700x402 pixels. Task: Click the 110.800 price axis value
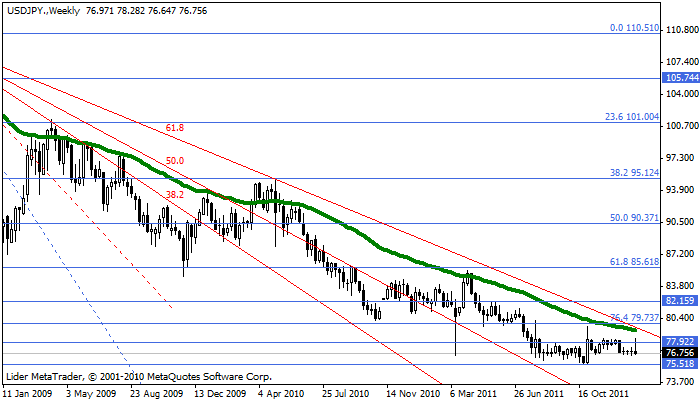(x=682, y=30)
